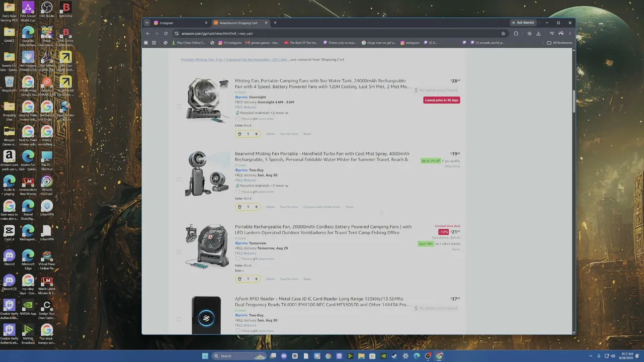
Task: Bookmark this page with star icon
Action: click(x=503, y=33)
